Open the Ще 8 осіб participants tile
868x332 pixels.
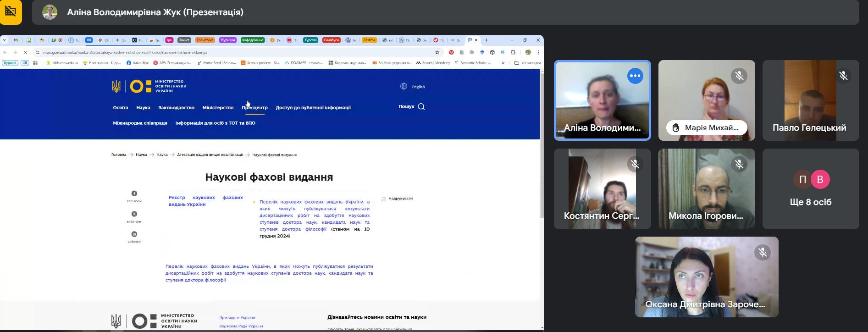(x=811, y=189)
